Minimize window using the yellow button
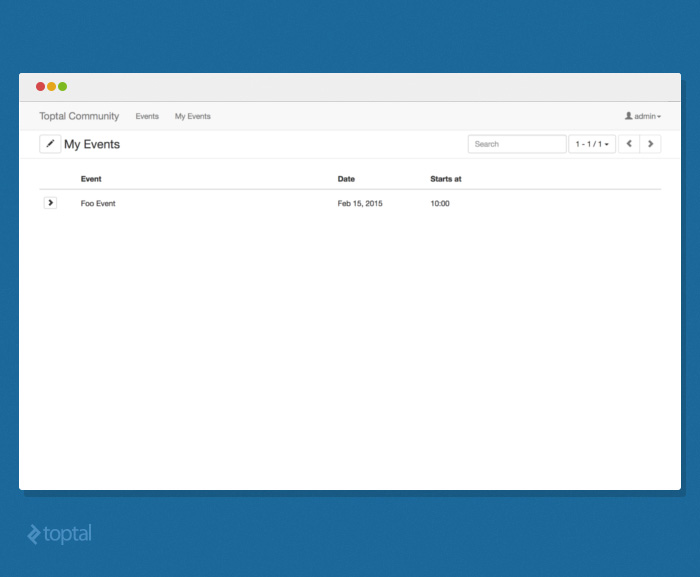This screenshot has height=577, width=700. pyautogui.click(x=52, y=87)
